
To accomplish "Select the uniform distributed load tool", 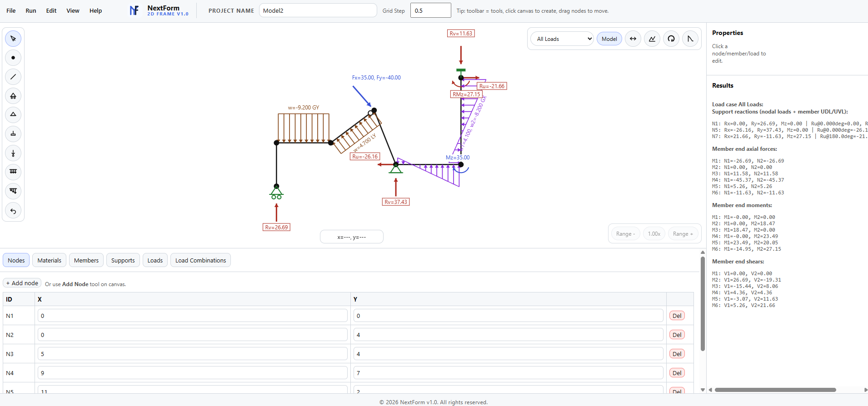I will [13, 172].
